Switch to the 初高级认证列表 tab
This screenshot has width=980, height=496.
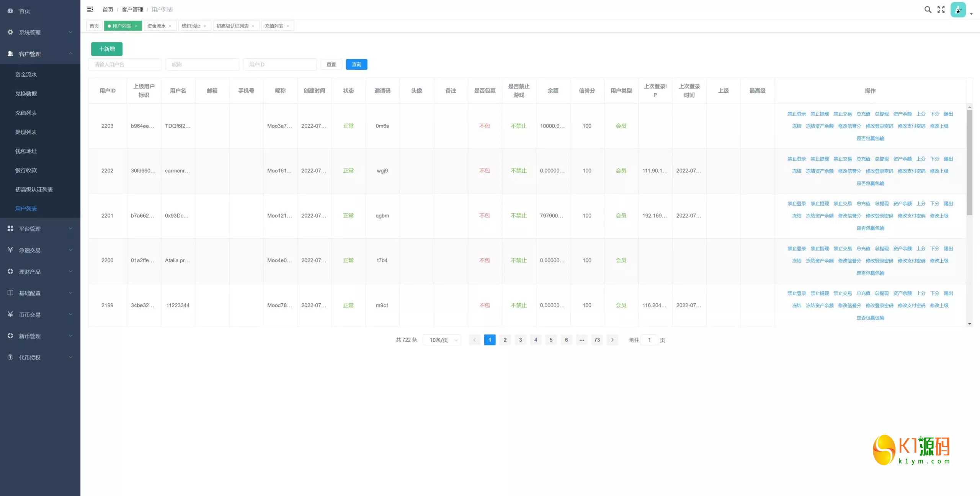232,26
